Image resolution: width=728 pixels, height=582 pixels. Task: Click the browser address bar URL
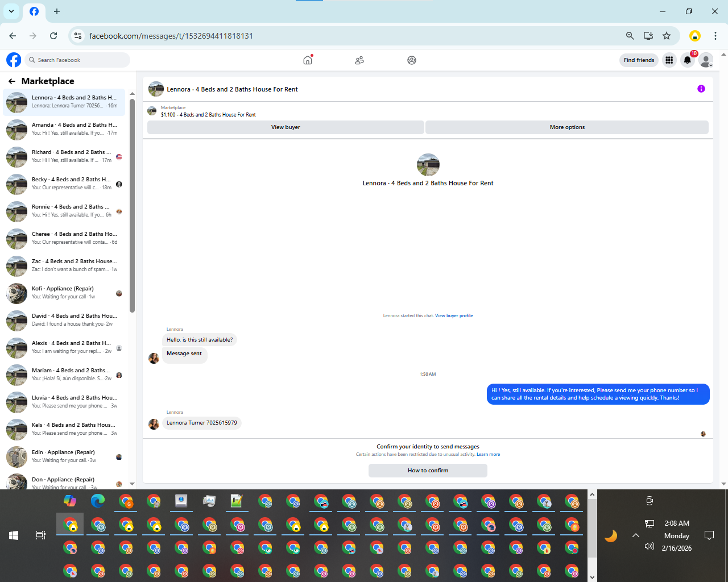pyautogui.click(x=171, y=36)
